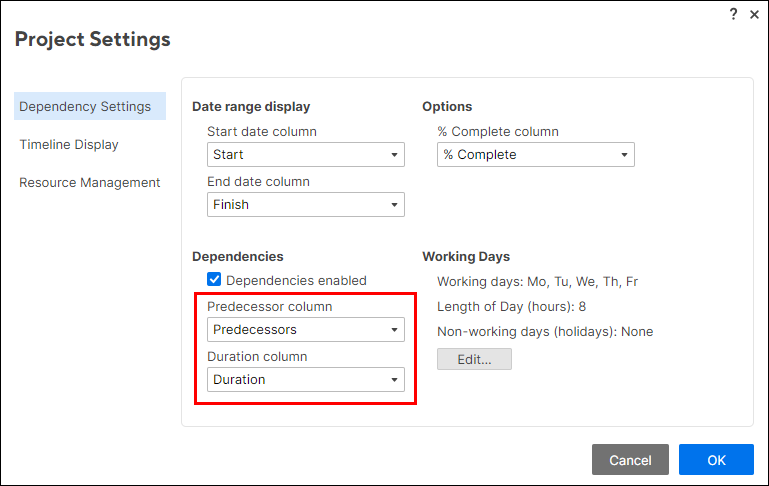Click the Length of Day hours text
This screenshot has width=769, height=486.
point(511,307)
